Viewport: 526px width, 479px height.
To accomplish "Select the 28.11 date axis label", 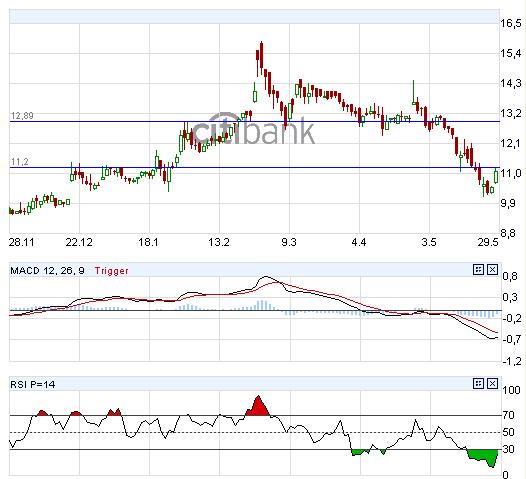I will point(22,242).
